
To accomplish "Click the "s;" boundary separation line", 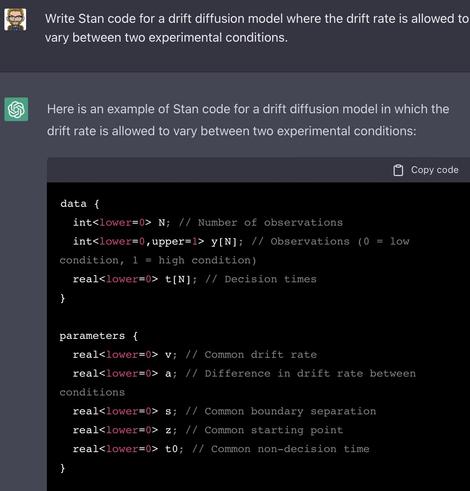I will 224,411.
